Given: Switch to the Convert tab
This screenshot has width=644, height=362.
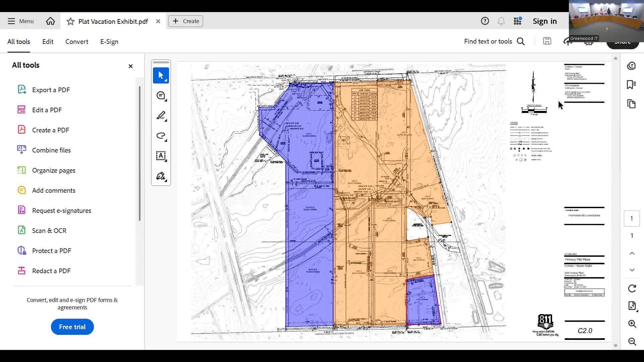Looking at the screenshot, I should (77, 42).
